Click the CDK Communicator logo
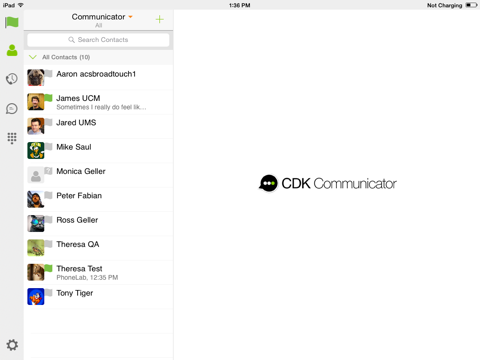The height and width of the screenshot is (360, 480). [328, 183]
